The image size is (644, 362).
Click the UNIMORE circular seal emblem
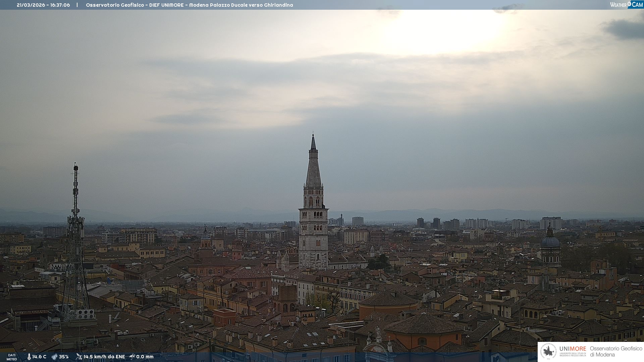(x=548, y=352)
